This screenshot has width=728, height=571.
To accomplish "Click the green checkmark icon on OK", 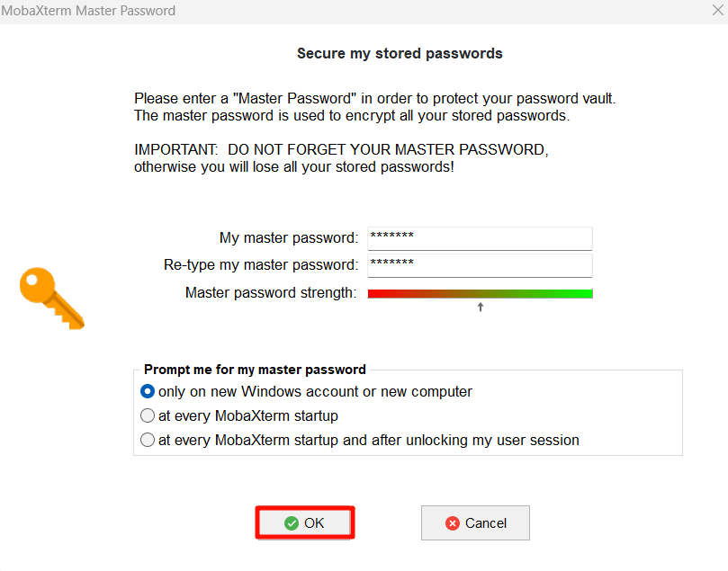I will (x=291, y=523).
